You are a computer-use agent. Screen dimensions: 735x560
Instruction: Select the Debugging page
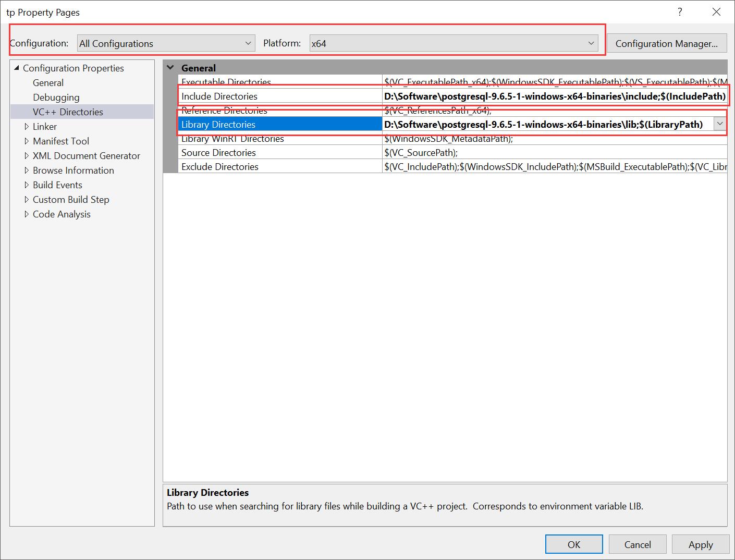[x=56, y=97]
